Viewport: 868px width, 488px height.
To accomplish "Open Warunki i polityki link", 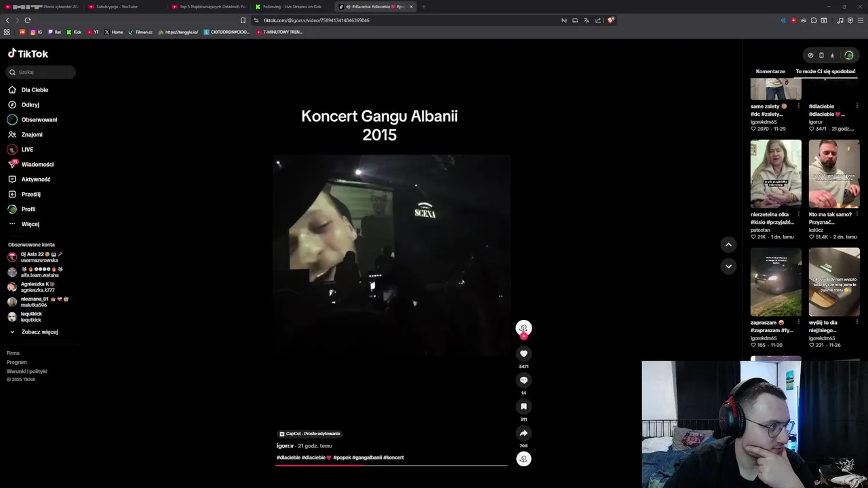I will (26, 371).
